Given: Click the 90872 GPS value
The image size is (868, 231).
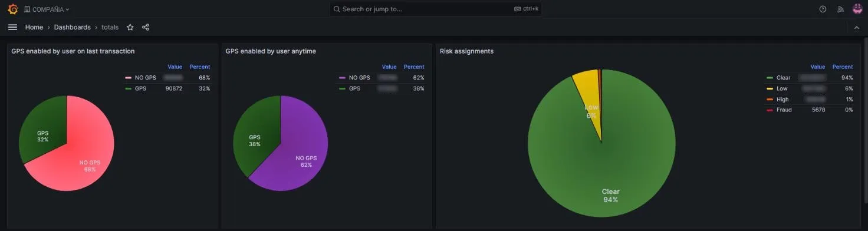Looking at the screenshot, I should [x=174, y=88].
